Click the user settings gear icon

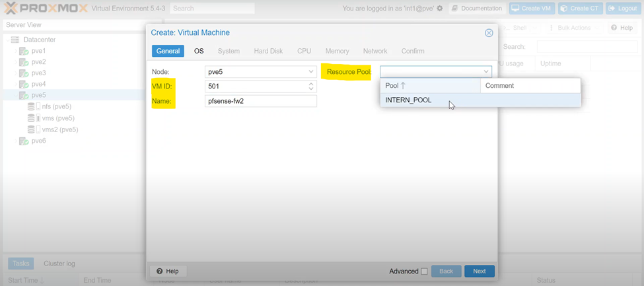pos(440,8)
